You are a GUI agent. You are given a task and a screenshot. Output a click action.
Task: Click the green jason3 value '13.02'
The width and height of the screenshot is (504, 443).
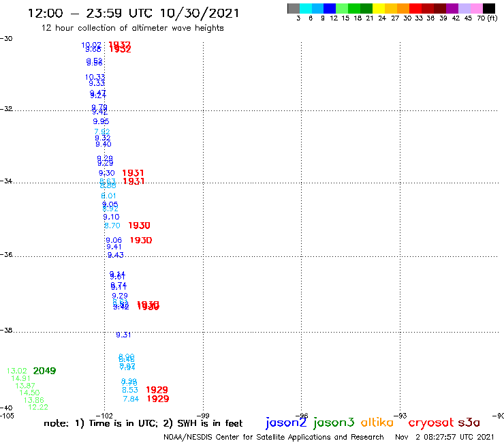pyautogui.click(x=17, y=371)
